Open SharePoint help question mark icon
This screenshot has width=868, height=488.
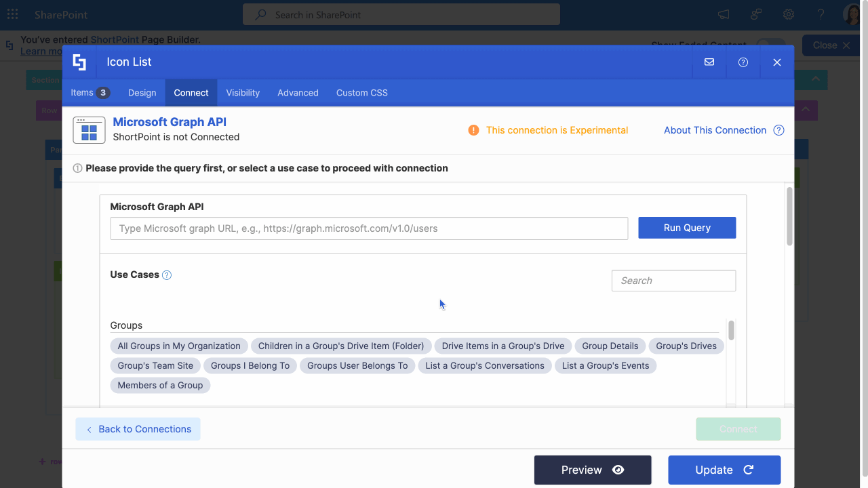click(821, 14)
